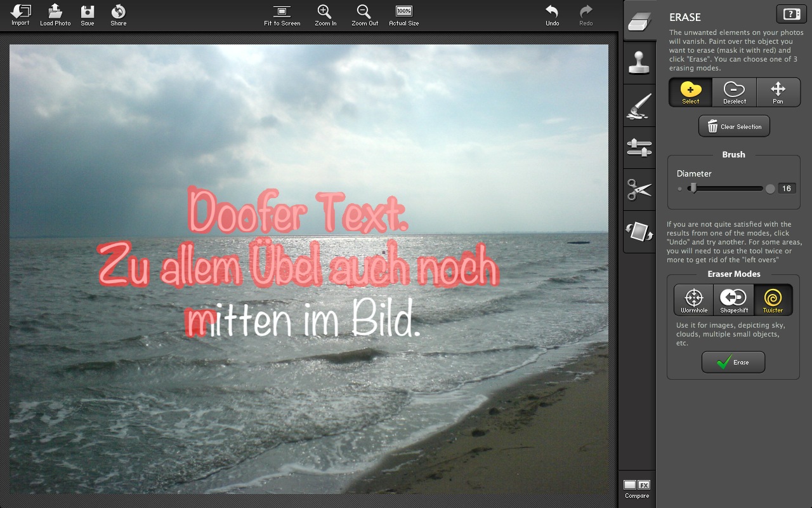Screen dimensions: 812x508
Task: Activate the Select brush mode
Action: pyautogui.click(x=690, y=93)
